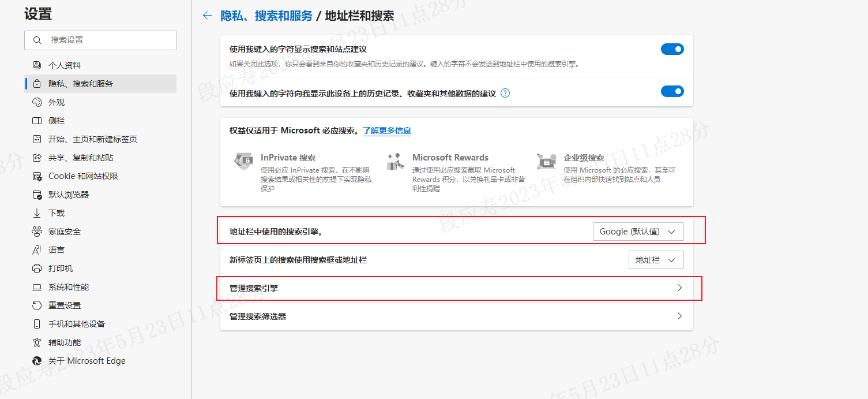Image resolution: width=868 pixels, height=399 pixels.
Task: Go to 共享、复制和粘贴 settings
Action: click(101, 158)
